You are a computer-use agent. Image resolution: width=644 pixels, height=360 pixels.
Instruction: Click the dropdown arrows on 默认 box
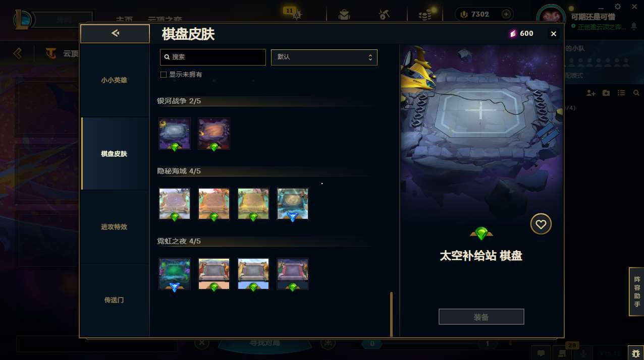[x=370, y=57]
